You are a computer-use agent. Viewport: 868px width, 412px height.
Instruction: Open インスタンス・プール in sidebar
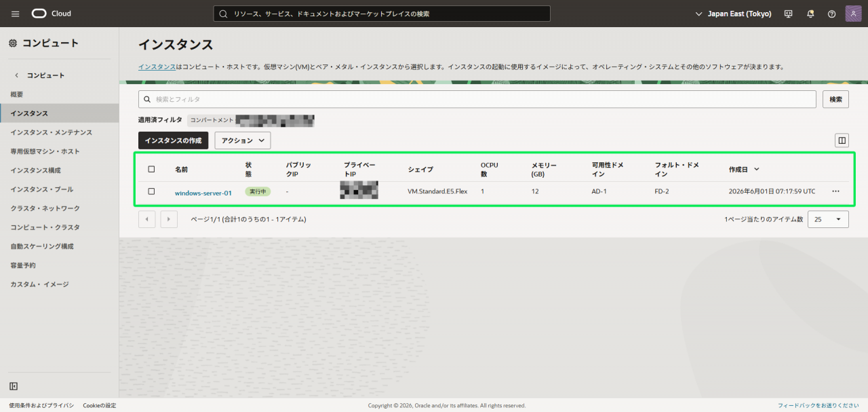coord(42,189)
